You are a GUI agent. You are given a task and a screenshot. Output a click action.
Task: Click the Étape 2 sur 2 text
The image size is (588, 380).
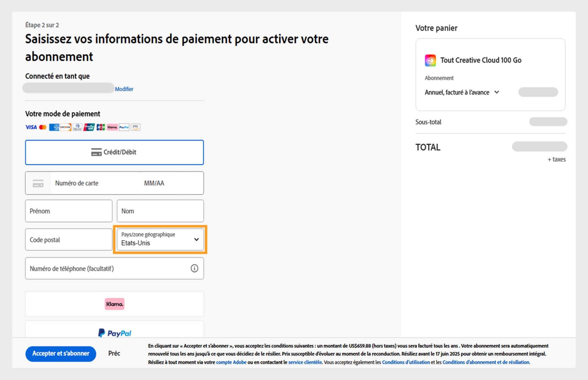[42, 25]
